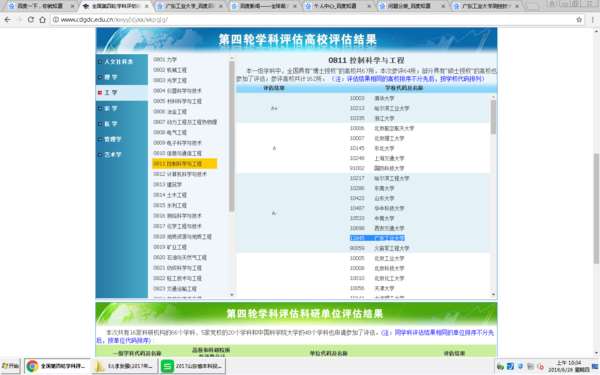Open the green WPS spreadsheet taskbar item

192,366
